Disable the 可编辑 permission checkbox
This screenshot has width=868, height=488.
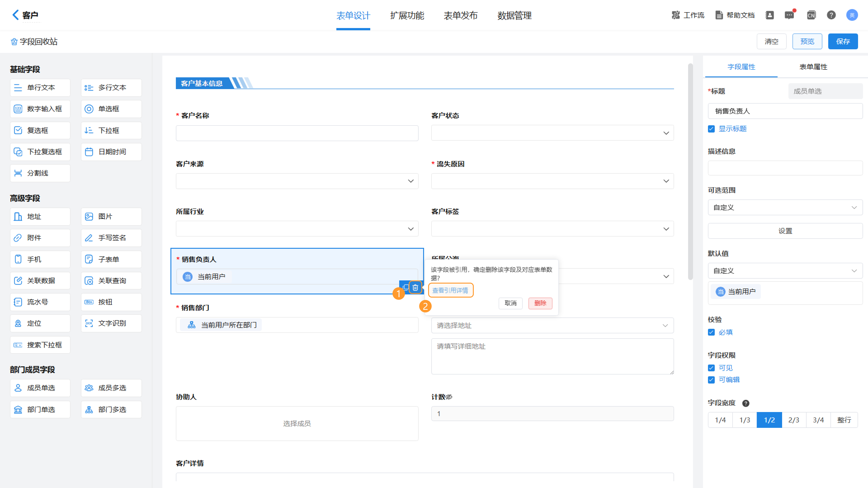pyautogui.click(x=711, y=380)
